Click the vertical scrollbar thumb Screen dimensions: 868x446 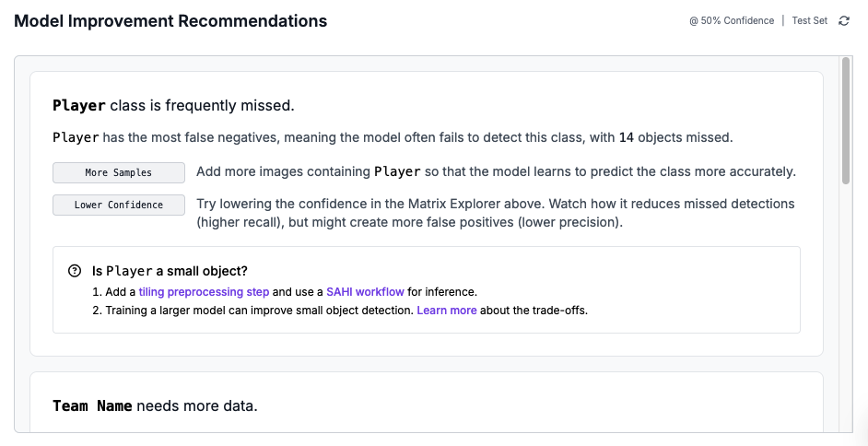pos(846,120)
